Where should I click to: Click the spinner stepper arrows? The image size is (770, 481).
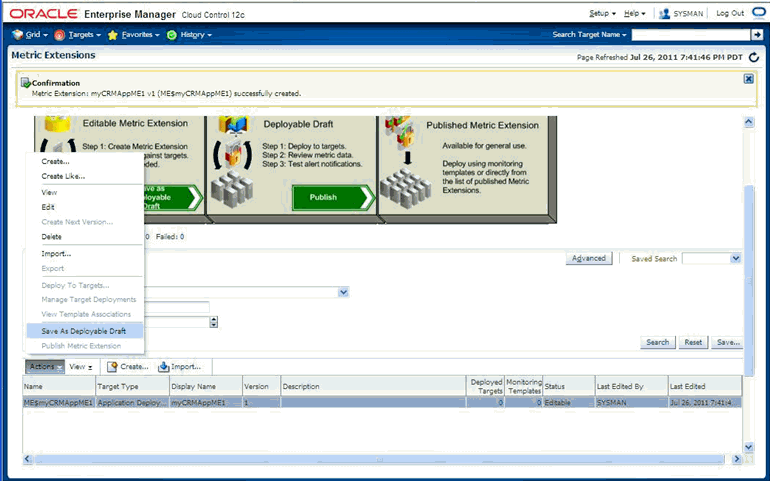(214, 322)
